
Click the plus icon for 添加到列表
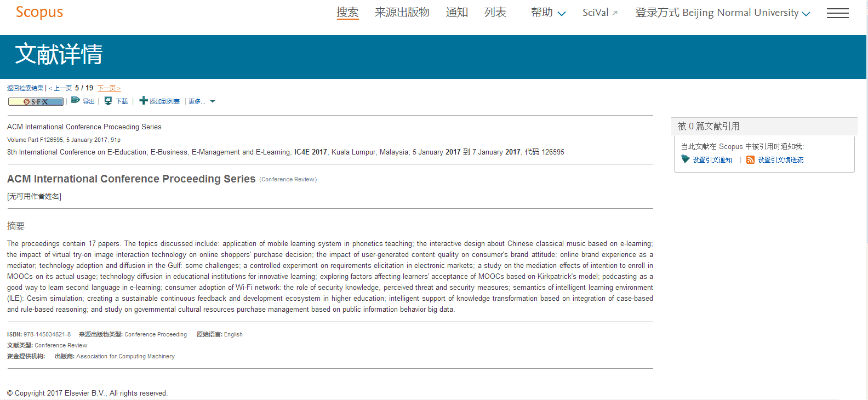(144, 100)
